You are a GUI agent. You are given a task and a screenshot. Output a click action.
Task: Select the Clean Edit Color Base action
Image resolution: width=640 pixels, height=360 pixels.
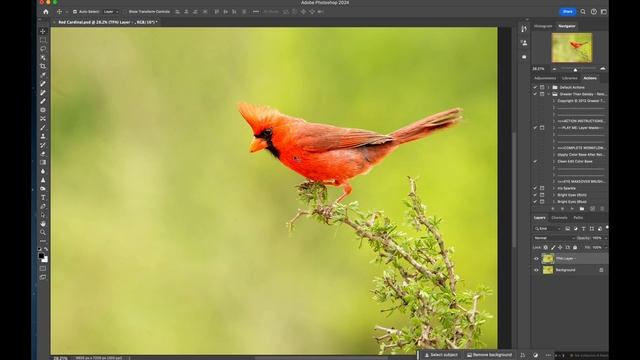tap(575, 162)
